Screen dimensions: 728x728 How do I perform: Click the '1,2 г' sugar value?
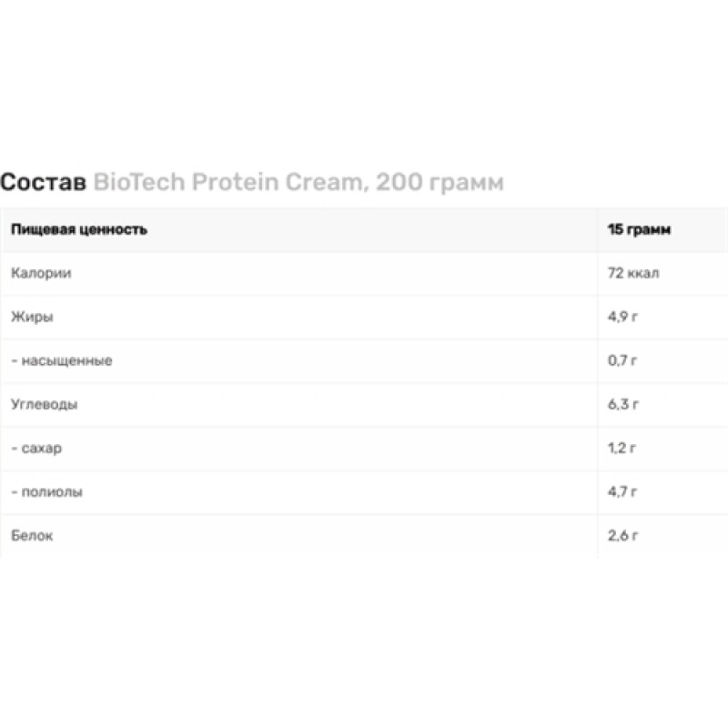coord(622,448)
